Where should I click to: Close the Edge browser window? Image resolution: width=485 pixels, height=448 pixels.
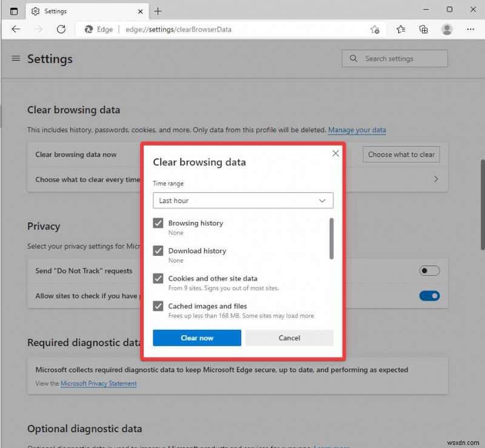473,10
